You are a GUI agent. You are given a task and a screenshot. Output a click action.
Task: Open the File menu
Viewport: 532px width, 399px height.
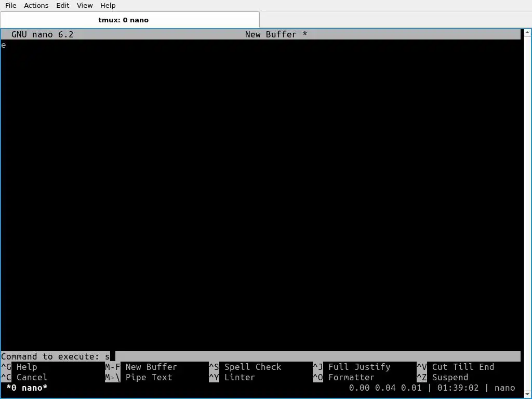coord(11,5)
